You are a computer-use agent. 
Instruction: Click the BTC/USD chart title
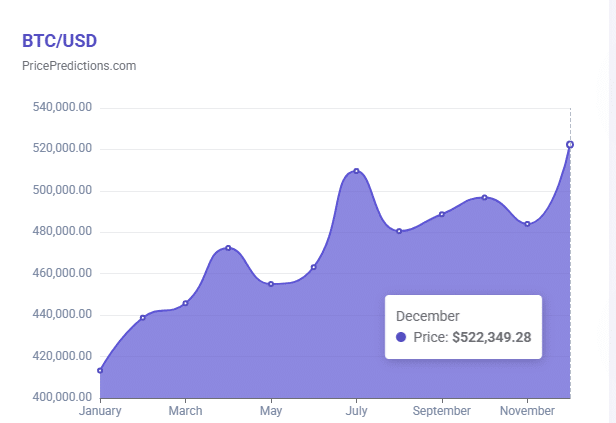click(x=59, y=40)
